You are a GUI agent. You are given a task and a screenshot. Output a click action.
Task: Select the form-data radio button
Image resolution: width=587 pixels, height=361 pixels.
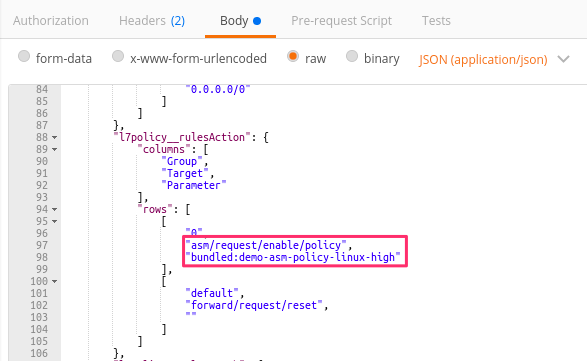(24, 57)
